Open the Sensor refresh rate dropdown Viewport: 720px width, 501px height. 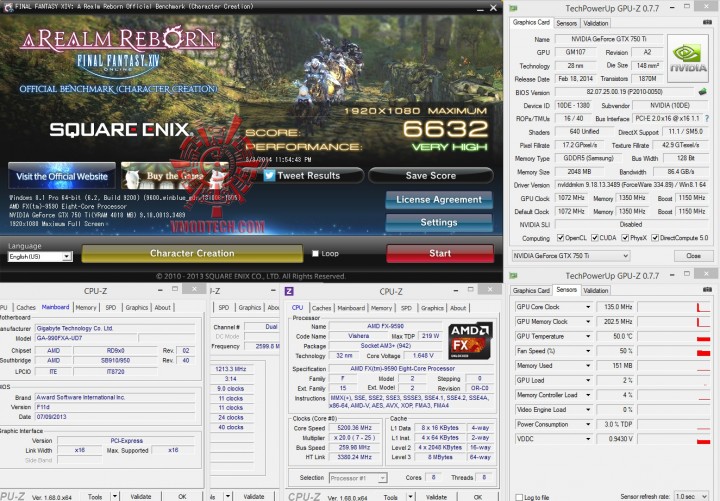[x=691, y=496]
